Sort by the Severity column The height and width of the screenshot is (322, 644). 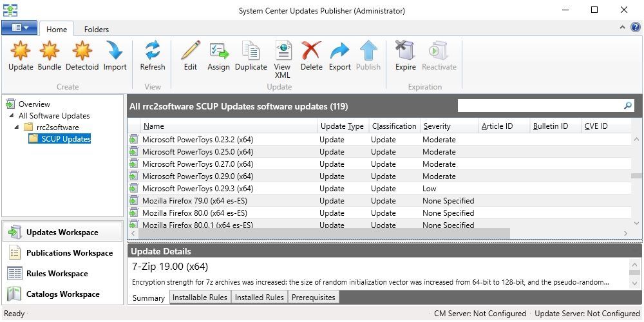tap(450, 126)
